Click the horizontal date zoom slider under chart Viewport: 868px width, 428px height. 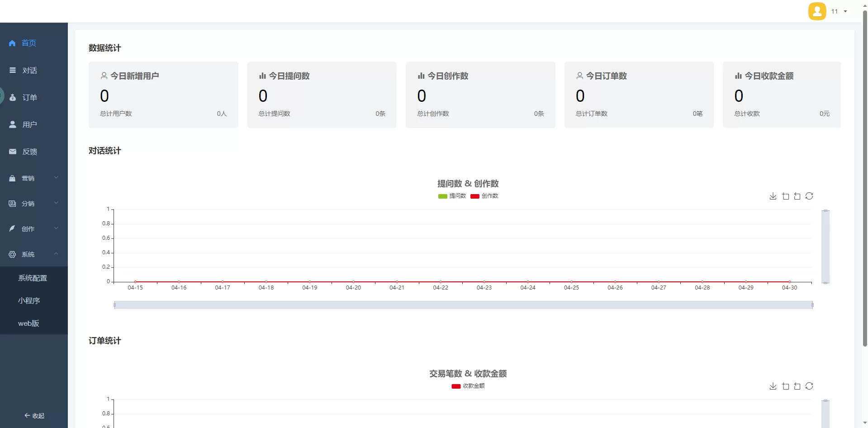point(463,305)
